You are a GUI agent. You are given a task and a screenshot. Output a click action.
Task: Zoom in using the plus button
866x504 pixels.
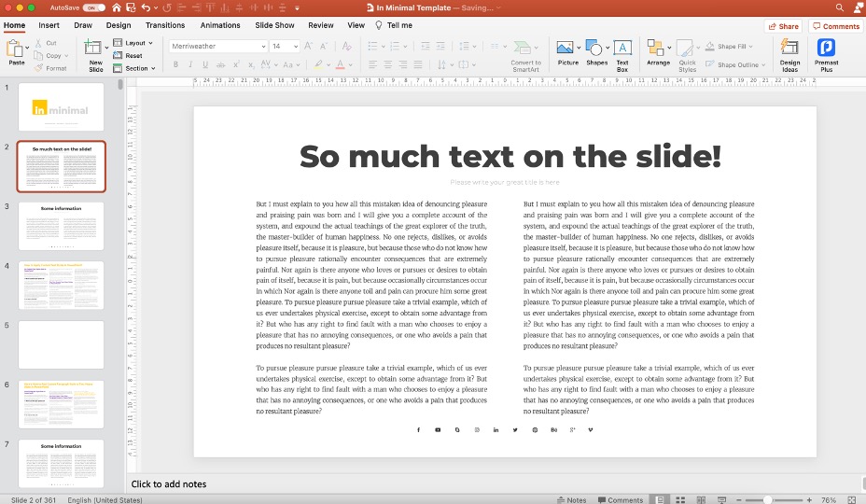809,499
